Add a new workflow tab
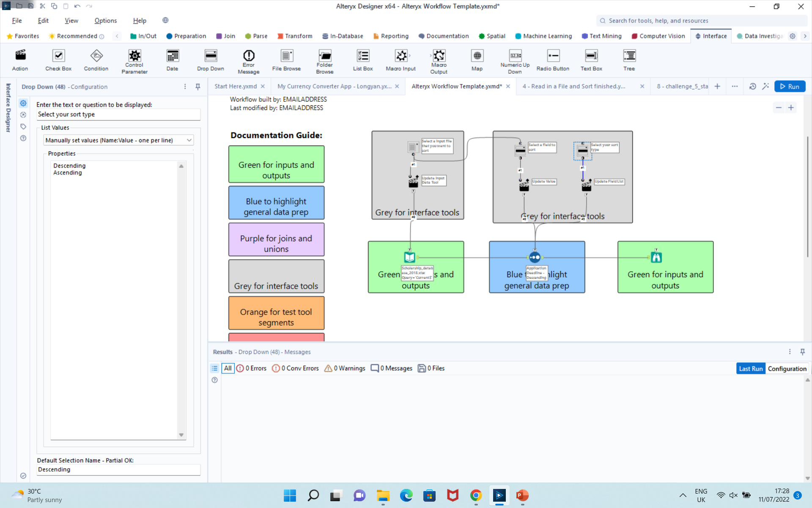 717,86
